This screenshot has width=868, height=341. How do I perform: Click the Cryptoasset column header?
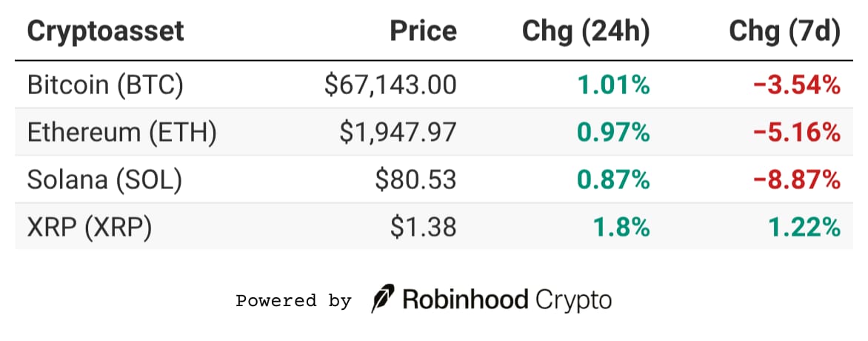point(105,32)
